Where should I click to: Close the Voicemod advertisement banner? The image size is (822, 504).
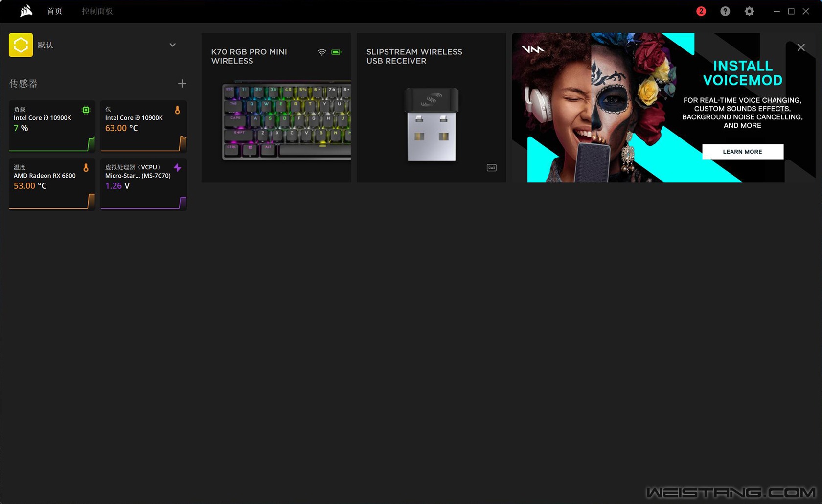pyautogui.click(x=801, y=47)
